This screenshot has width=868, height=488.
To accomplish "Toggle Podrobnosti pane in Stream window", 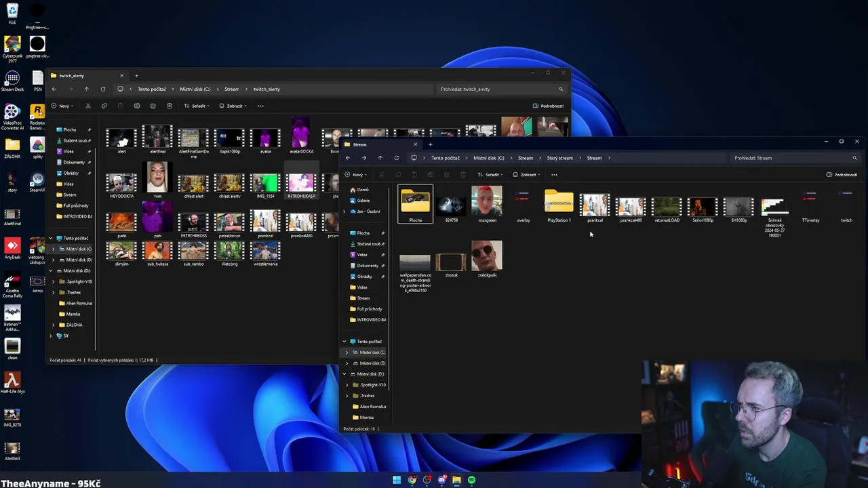I will (842, 175).
